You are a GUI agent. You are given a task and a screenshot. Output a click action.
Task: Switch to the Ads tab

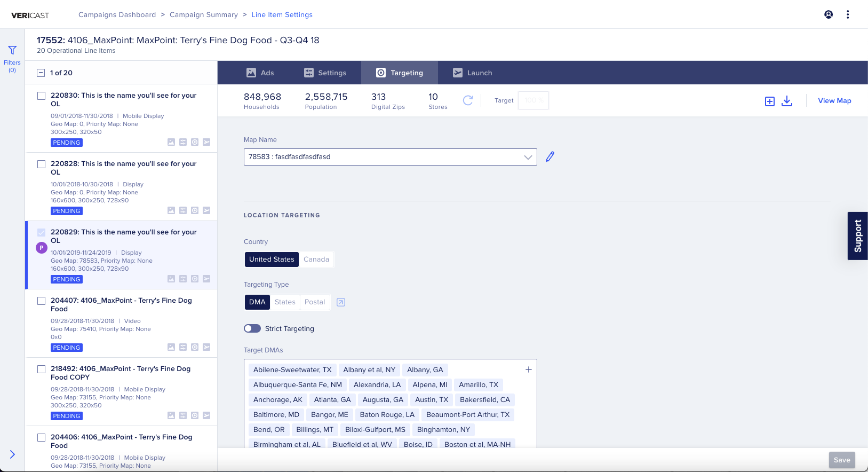click(260, 73)
